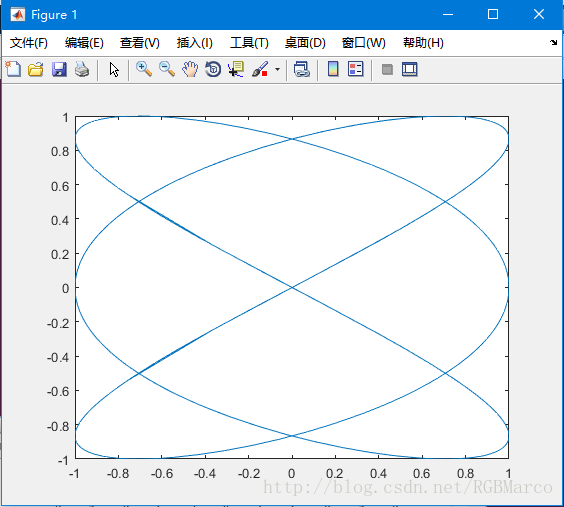Open file with the folder icon

coord(36,69)
